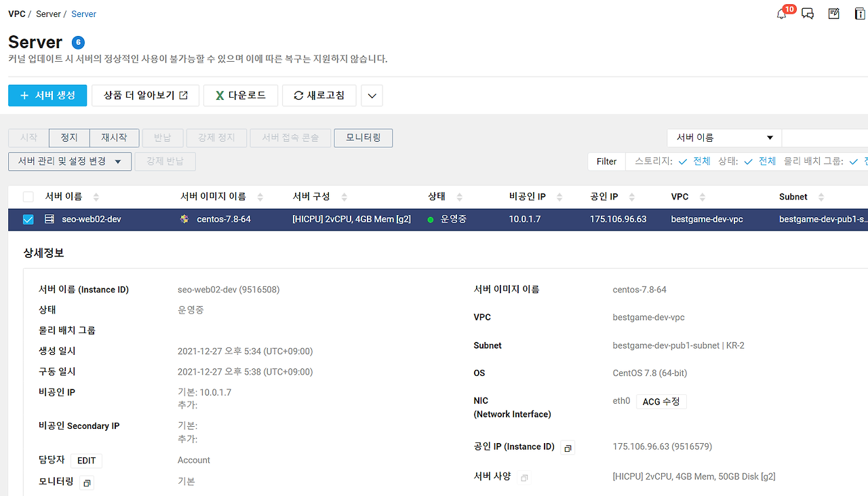Click the server icon beside seo-web02-dev
Screen dimensions: 868x496
pos(49,219)
